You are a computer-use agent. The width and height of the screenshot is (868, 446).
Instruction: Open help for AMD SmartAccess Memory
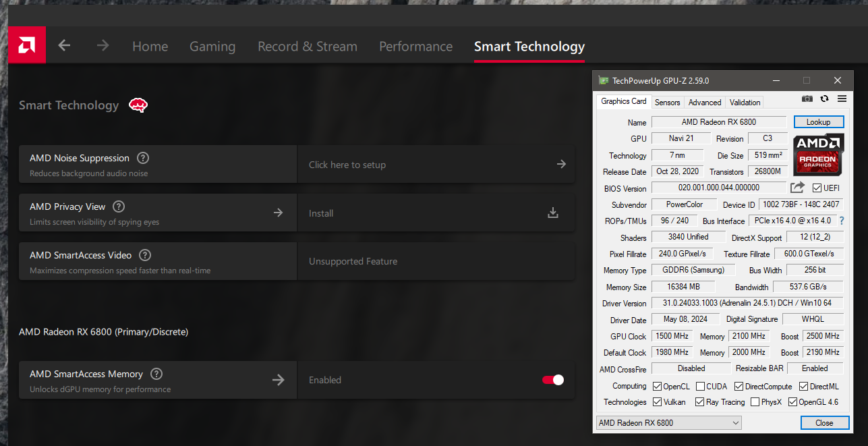coord(156,374)
